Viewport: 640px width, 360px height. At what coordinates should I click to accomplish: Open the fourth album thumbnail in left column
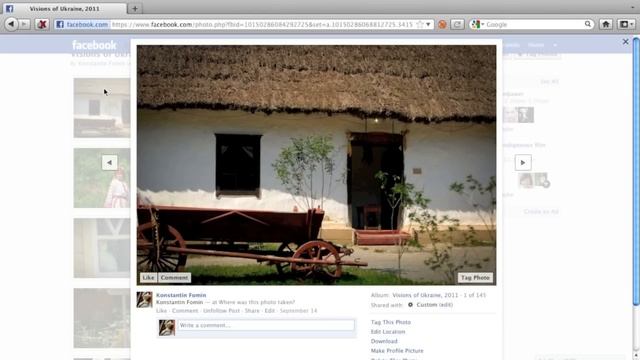102,318
